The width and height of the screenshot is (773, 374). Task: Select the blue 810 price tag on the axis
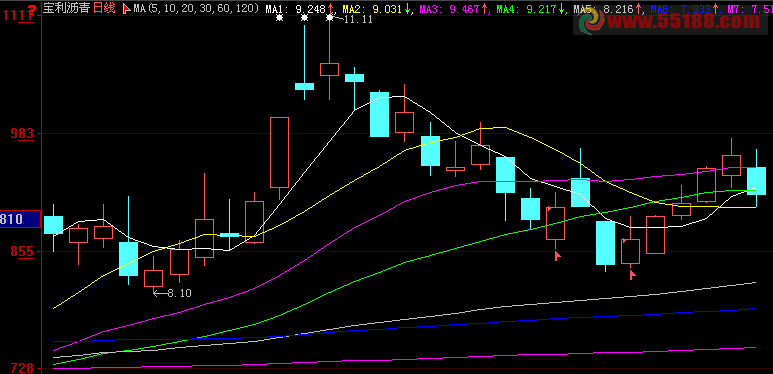20,219
